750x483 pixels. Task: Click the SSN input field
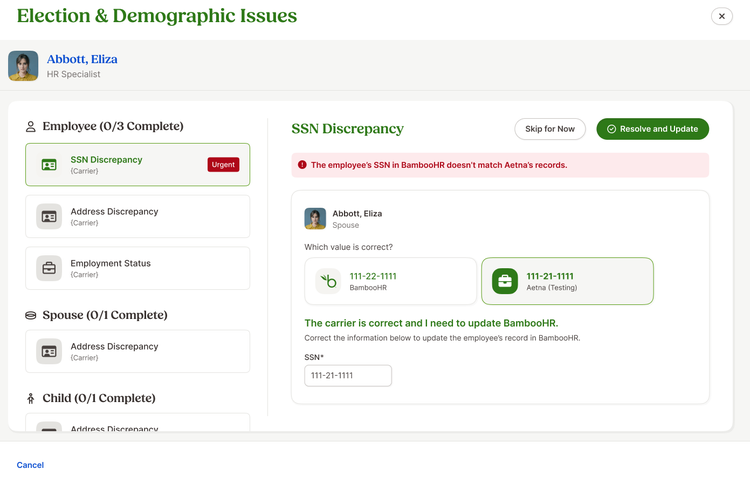pyautogui.click(x=348, y=375)
